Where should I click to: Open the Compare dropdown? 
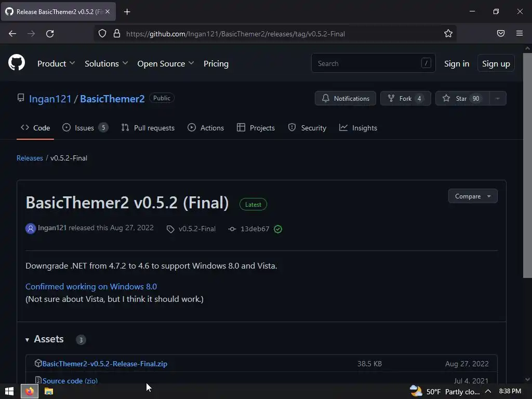click(x=473, y=196)
